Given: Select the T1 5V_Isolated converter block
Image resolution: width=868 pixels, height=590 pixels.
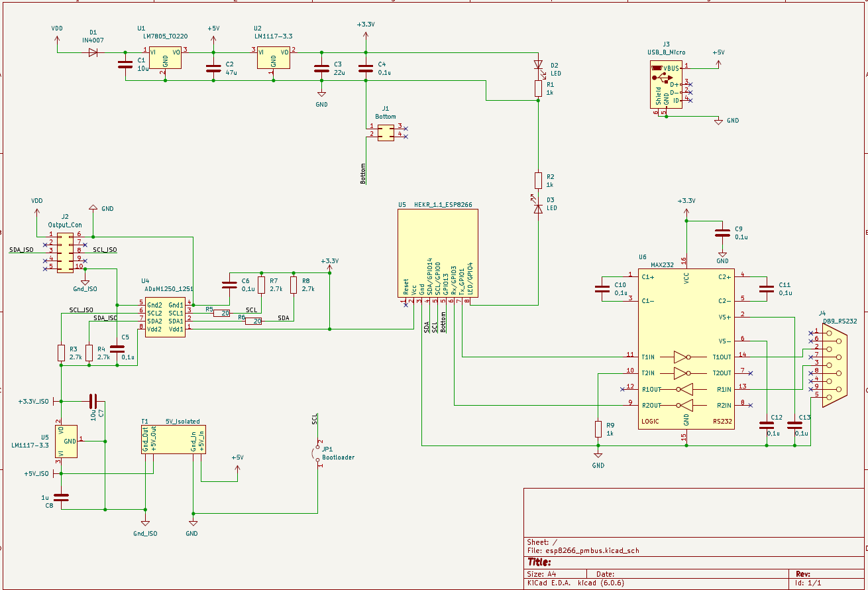Looking at the screenshot, I should click(x=174, y=439).
